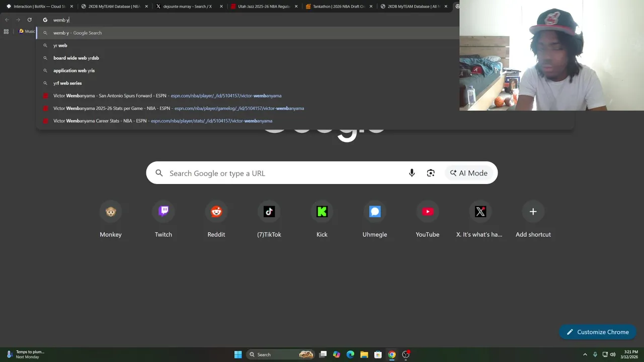This screenshot has width=644, height=362.
Task: Open the apps grid icon in bookmarks bar
Action: click(6, 31)
